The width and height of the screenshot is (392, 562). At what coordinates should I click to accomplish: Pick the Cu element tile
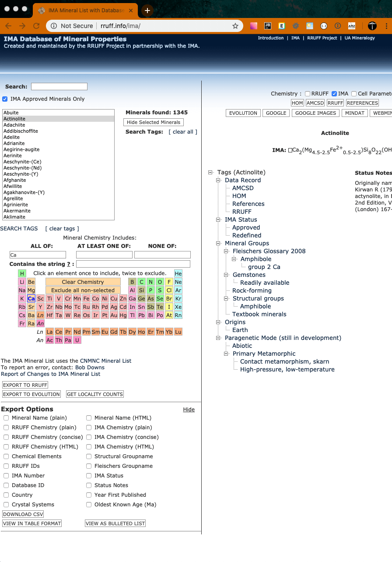(x=114, y=298)
